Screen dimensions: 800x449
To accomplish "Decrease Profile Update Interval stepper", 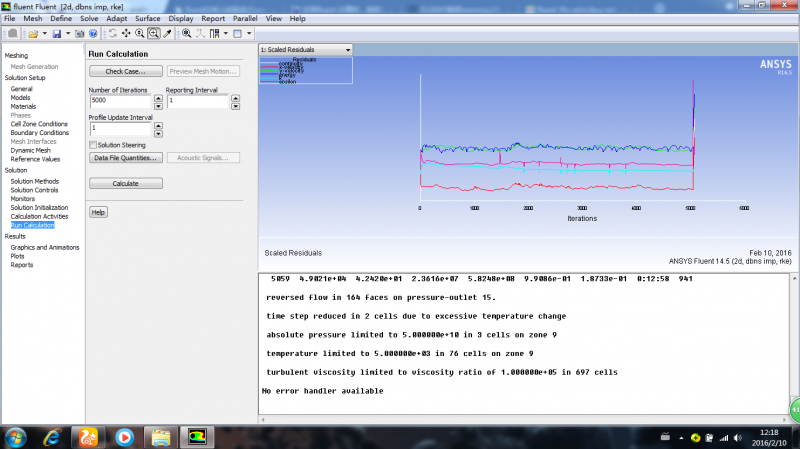I will [158, 134].
